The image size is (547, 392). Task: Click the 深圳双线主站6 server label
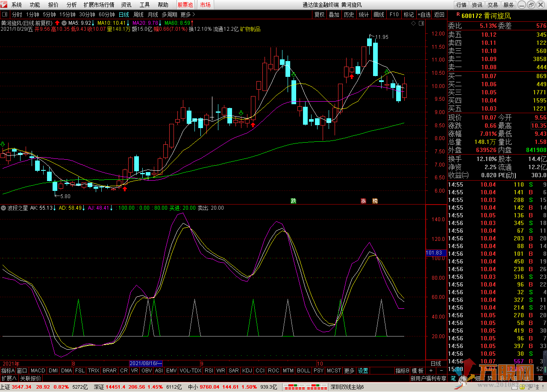(347, 387)
